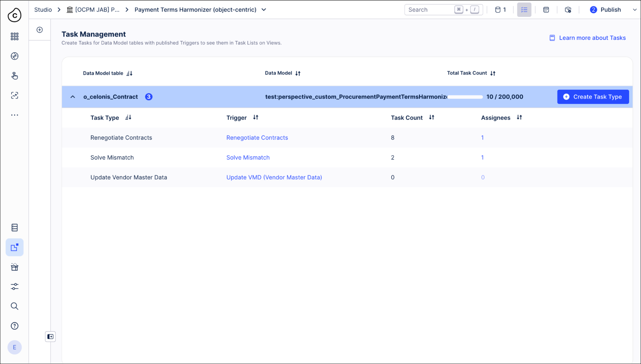Open Learn more about Tasks link
The height and width of the screenshot is (364, 641).
592,38
